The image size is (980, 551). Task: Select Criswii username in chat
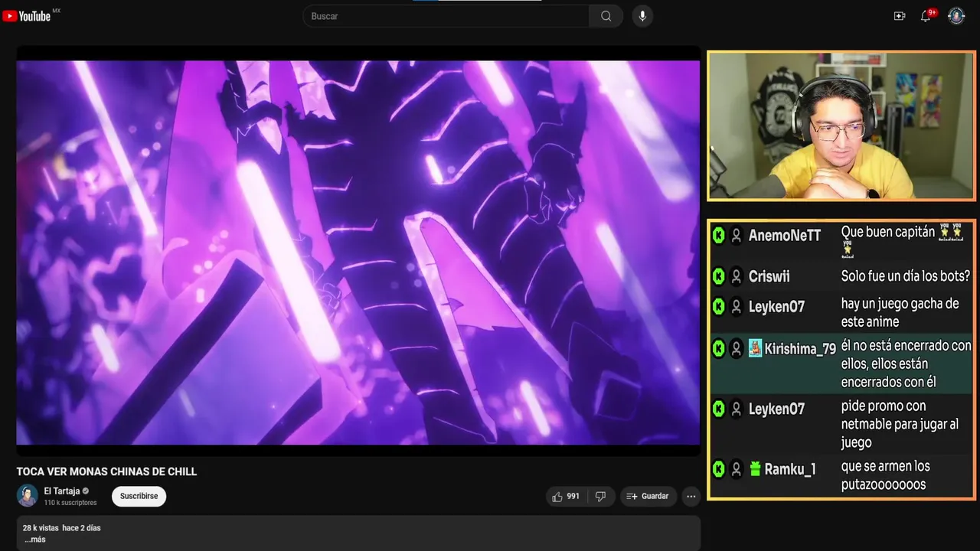(x=769, y=276)
